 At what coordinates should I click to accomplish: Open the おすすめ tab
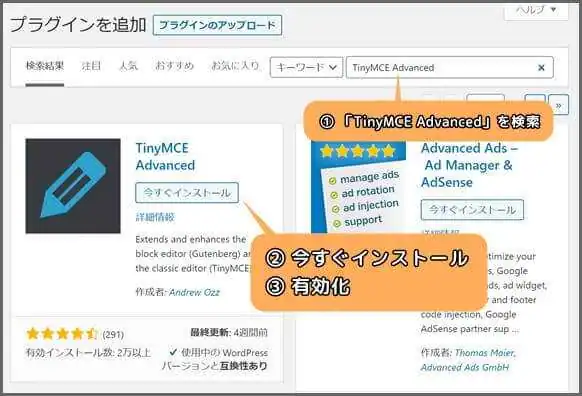[x=174, y=66]
